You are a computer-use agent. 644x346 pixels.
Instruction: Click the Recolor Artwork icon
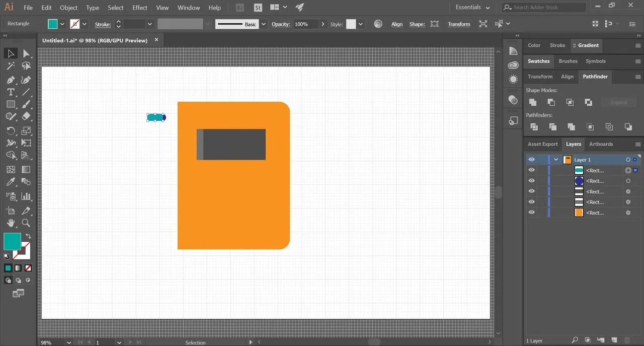[x=378, y=24]
